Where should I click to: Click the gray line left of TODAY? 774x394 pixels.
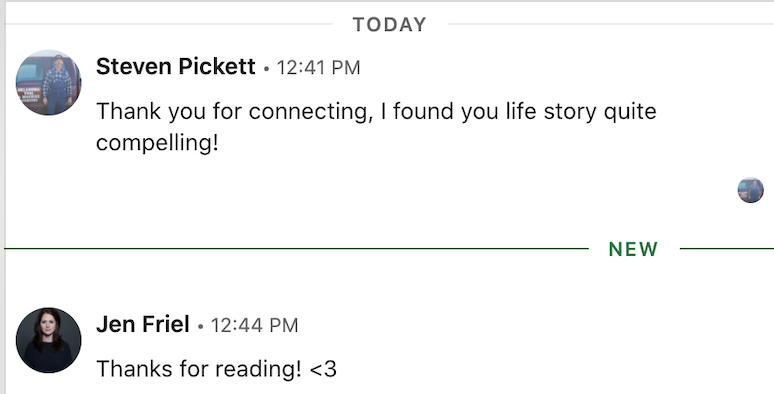click(x=168, y=24)
